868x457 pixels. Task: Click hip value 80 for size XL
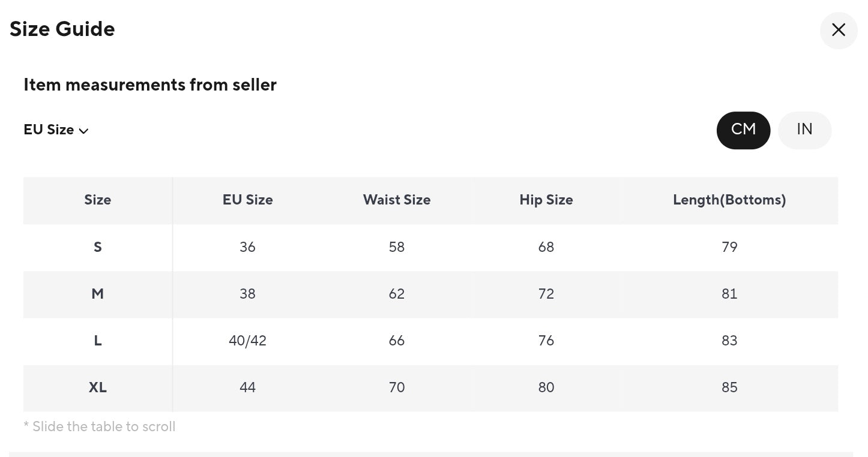(546, 387)
